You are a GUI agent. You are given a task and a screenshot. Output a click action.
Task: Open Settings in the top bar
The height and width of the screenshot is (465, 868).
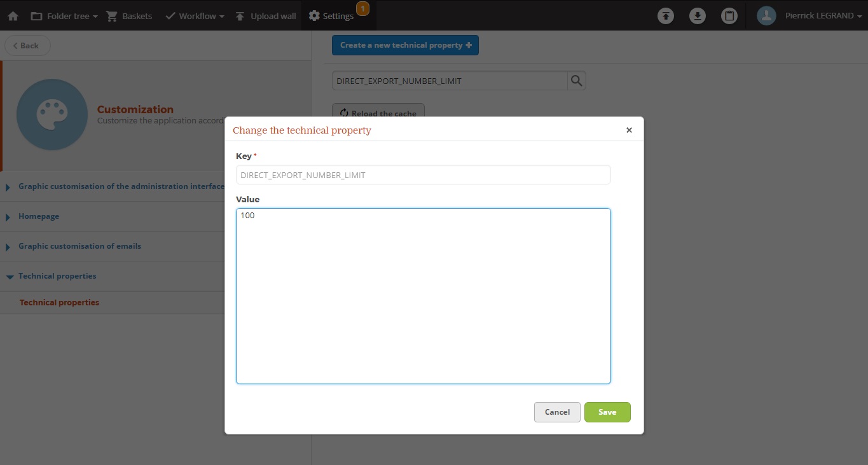pyautogui.click(x=331, y=16)
